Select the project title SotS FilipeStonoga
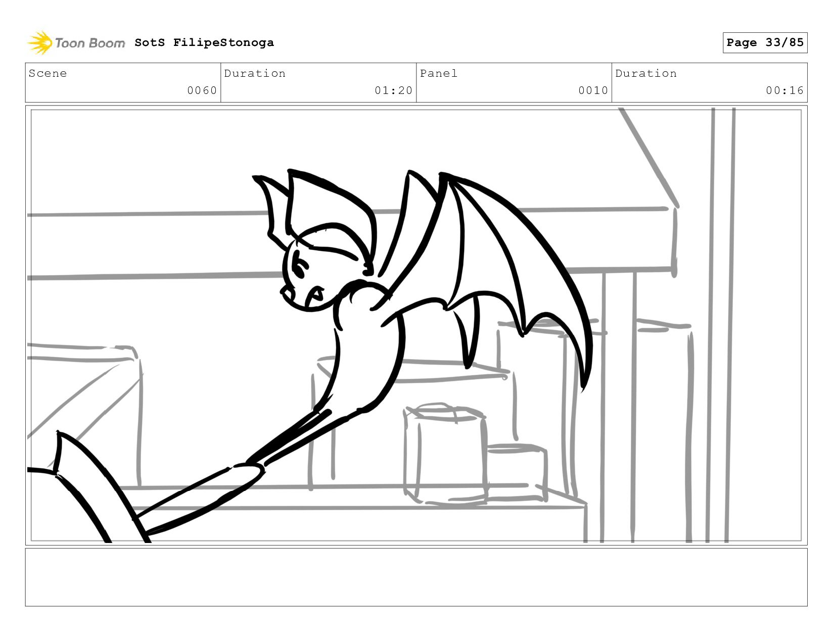Image resolution: width=834 pixels, height=644 pixels. pyautogui.click(x=204, y=42)
